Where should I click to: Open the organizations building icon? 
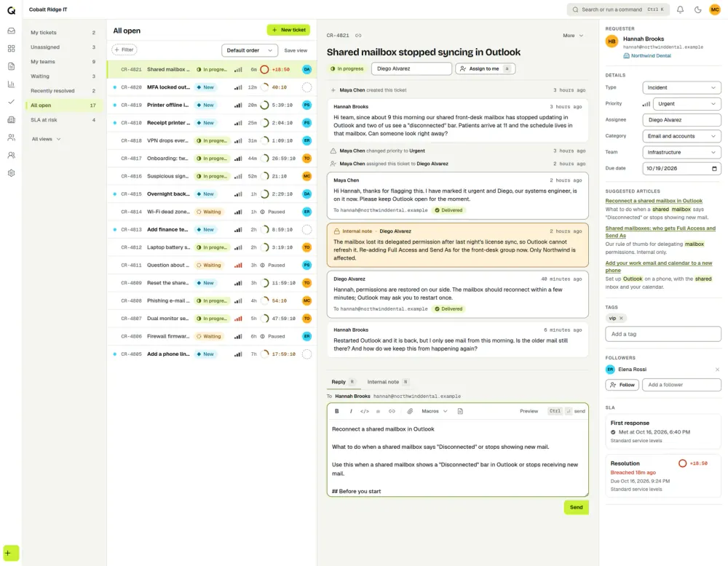click(11, 120)
